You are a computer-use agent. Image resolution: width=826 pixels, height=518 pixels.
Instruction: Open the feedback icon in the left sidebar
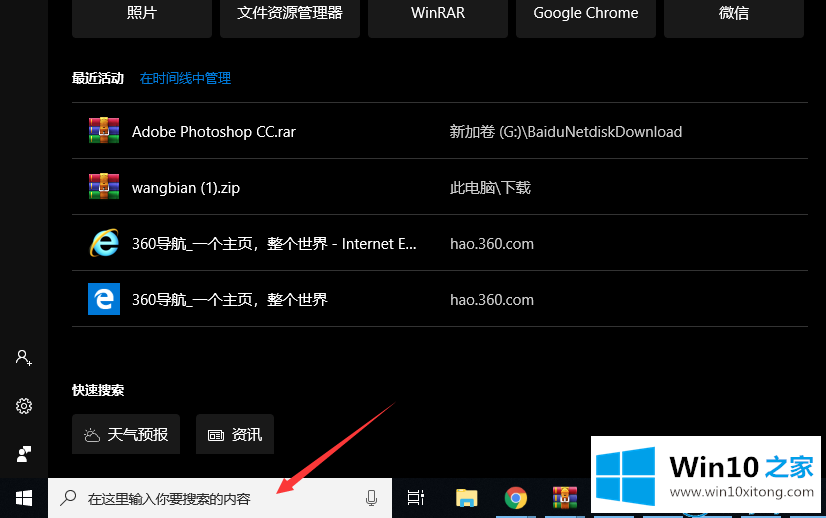[24, 454]
